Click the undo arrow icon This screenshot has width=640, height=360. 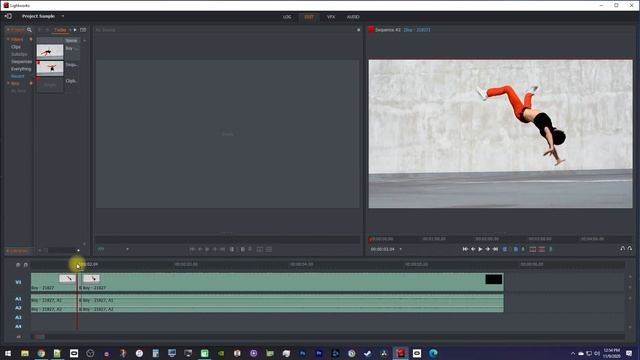(622, 249)
